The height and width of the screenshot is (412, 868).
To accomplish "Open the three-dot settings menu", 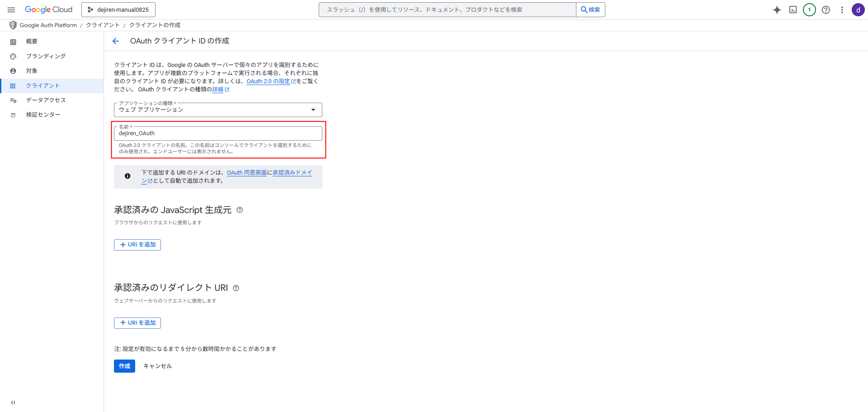I will click(x=842, y=10).
